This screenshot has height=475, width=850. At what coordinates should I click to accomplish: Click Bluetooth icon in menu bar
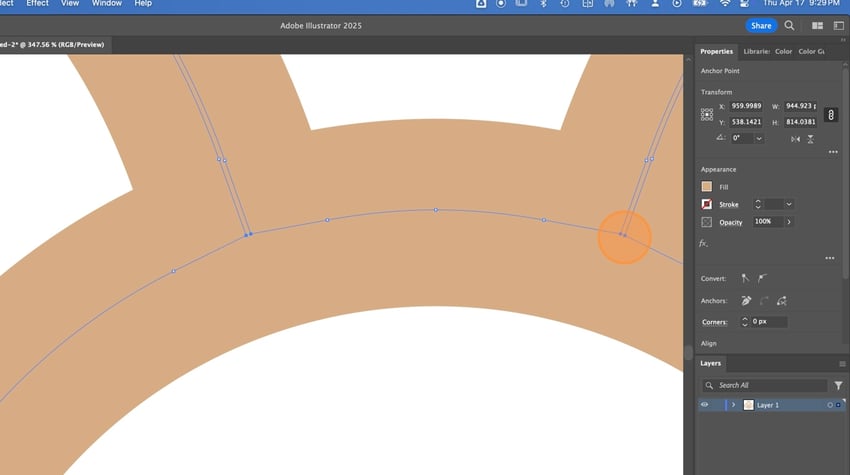tap(544, 4)
